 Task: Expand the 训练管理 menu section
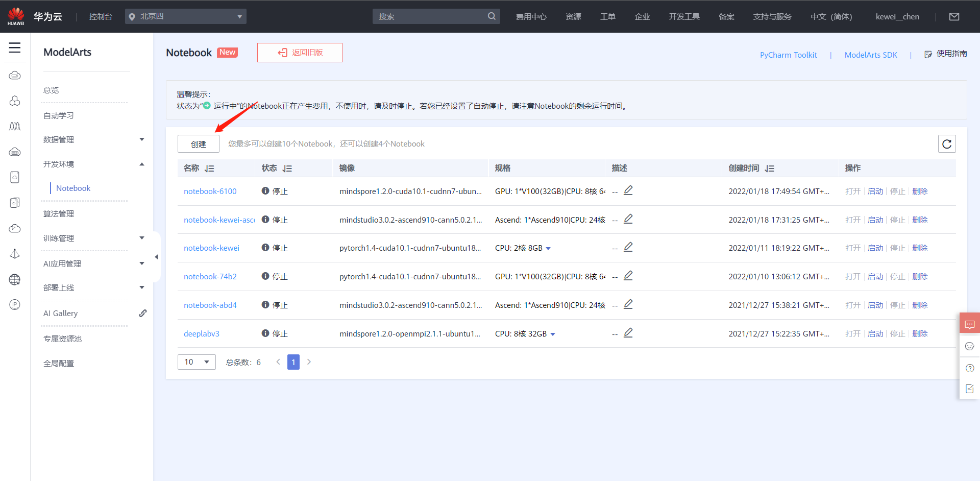pyautogui.click(x=142, y=238)
